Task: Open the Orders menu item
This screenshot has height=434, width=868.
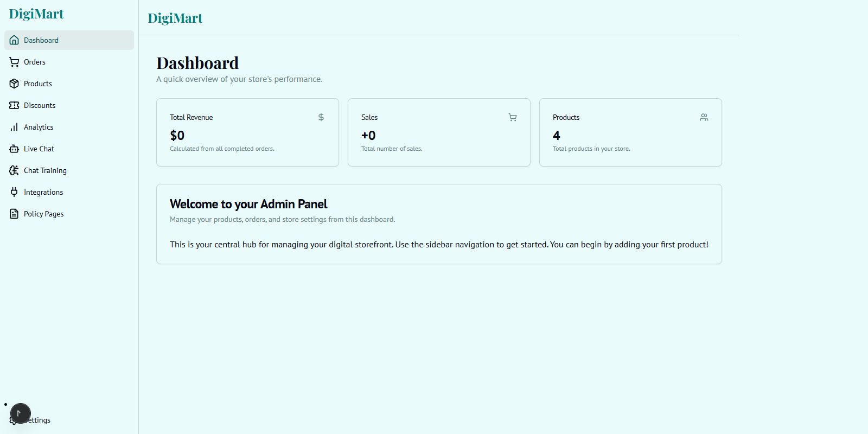Action: (35, 62)
